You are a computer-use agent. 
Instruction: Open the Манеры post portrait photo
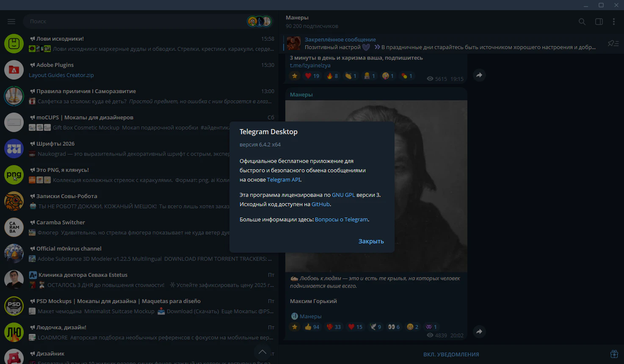tap(376, 186)
